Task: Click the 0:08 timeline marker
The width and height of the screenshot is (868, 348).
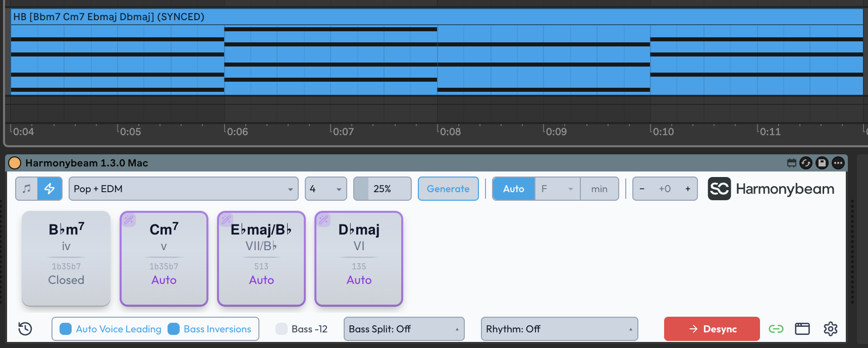Action: 450,132
